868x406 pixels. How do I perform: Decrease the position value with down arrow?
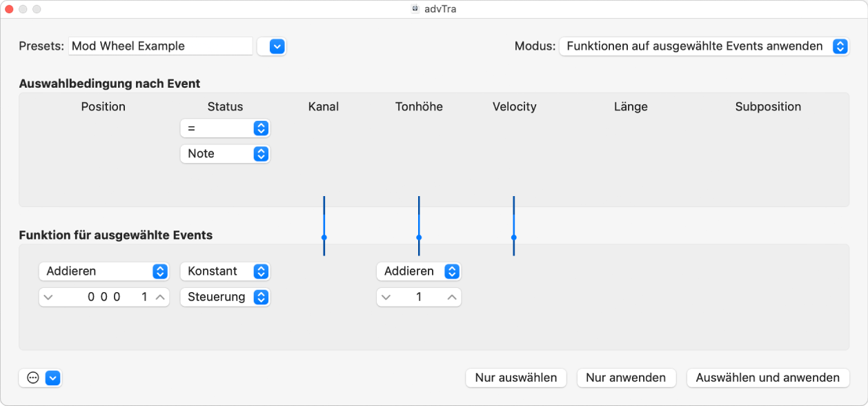pos(48,297)
